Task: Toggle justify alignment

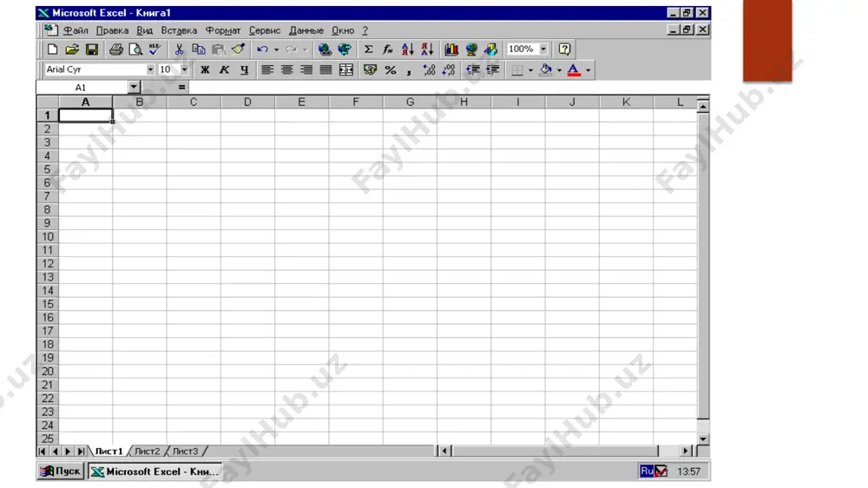Action: (326, 69)
